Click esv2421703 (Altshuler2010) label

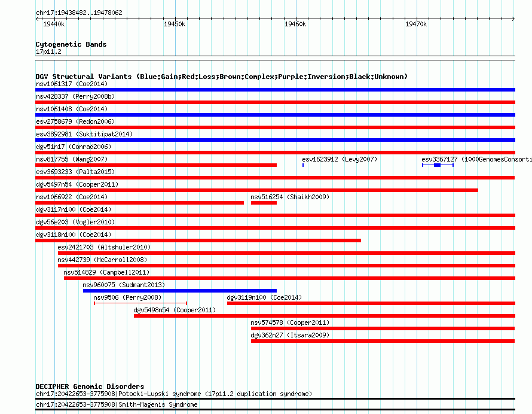(x=104, y=247)
